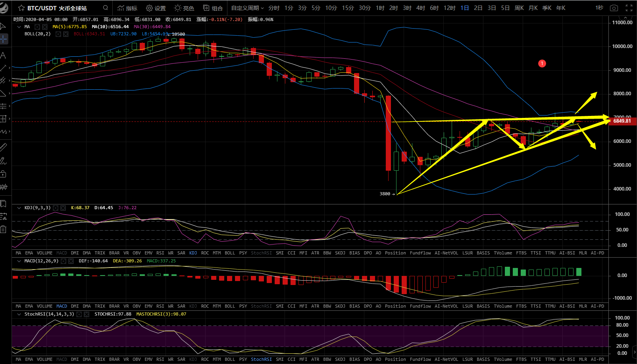The image size is (637, 364).
Task: Switch to the 分时 timeline view
Action: click(x=274, y=8)
